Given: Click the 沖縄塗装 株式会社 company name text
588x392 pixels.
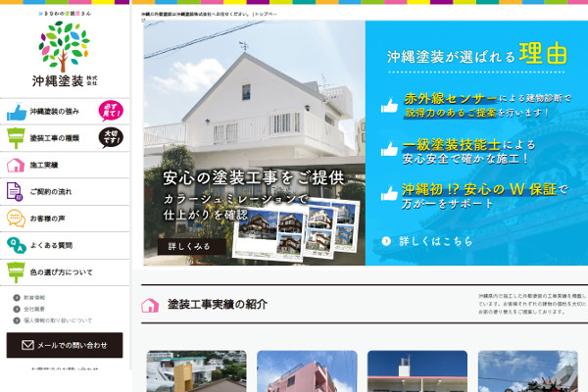Looking at the screenshot, I should click(65, 80).
